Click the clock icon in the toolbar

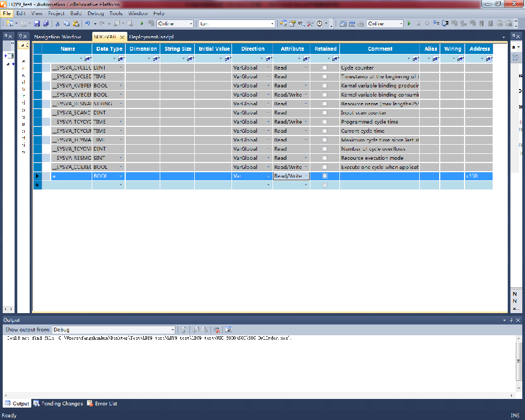coord(319,24)
